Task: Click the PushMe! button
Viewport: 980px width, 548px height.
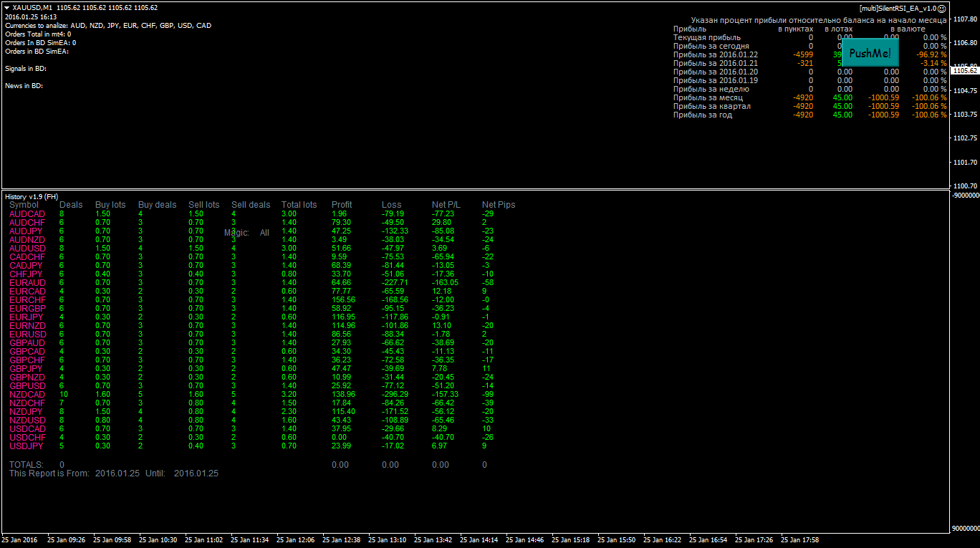Action: [870, 54]
